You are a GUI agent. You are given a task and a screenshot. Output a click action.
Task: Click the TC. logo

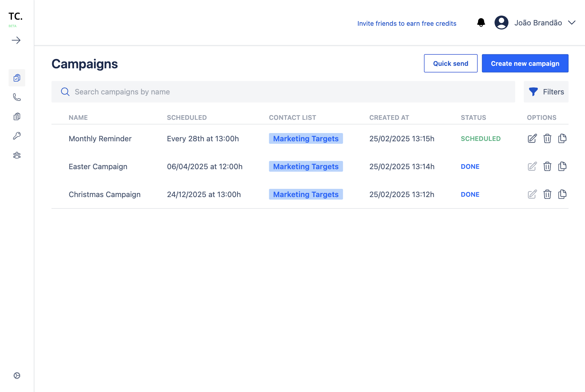click(15, 16)
